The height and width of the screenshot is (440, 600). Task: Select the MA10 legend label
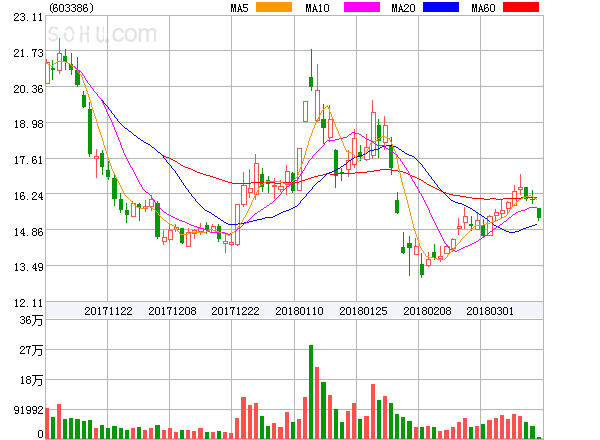317,8
